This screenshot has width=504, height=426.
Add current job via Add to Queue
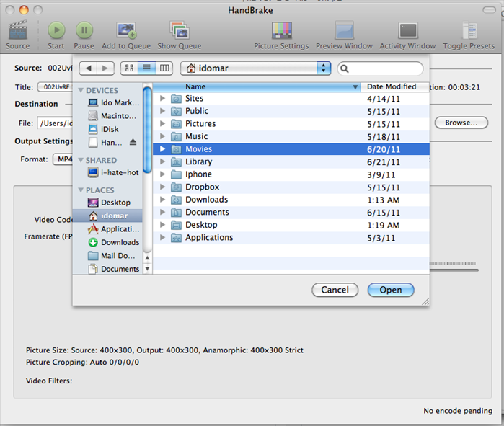[126, 30]
